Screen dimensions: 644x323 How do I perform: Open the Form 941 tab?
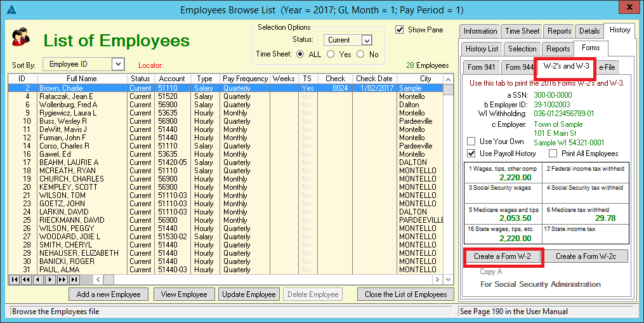(480, 67)
